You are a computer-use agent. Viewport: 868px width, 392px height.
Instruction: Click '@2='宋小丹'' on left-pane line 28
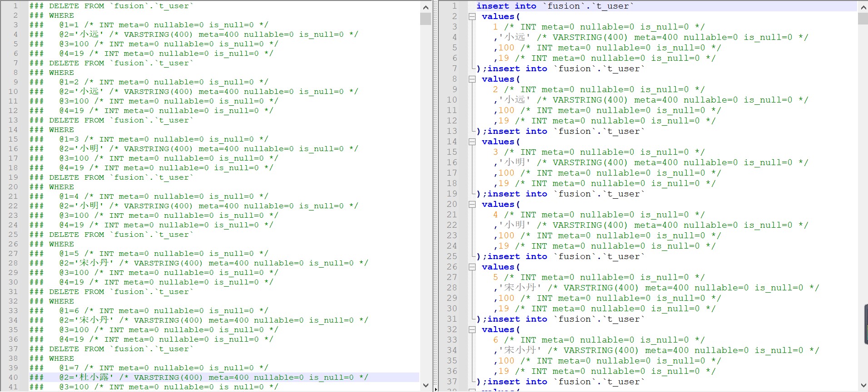(86, 263)
